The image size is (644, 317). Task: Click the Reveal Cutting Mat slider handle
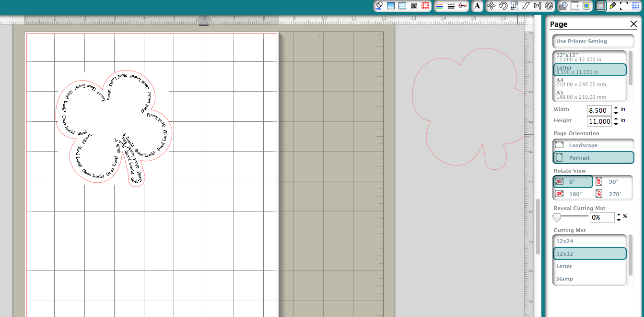click(557, 218)
